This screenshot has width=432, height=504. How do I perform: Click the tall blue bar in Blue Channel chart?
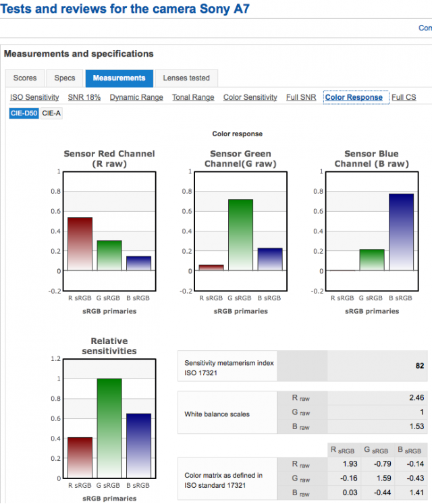(402, 232)
